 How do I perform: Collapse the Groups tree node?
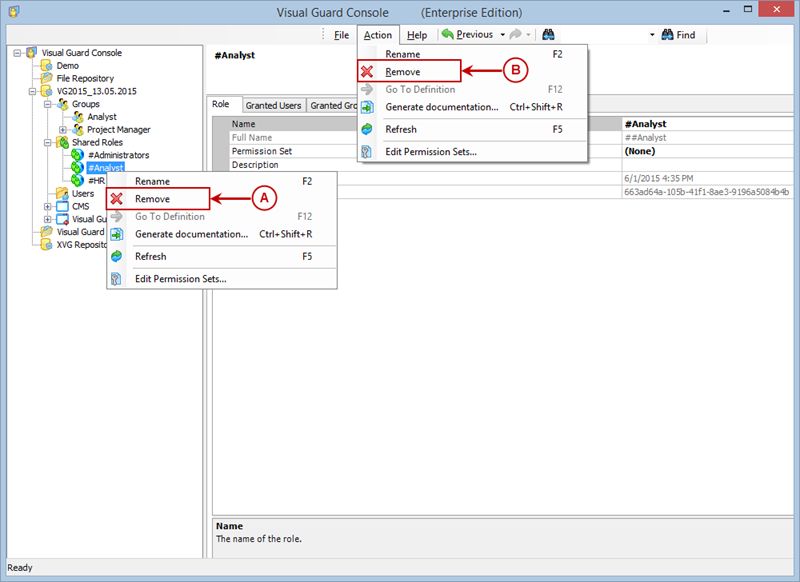pos(47,104)
